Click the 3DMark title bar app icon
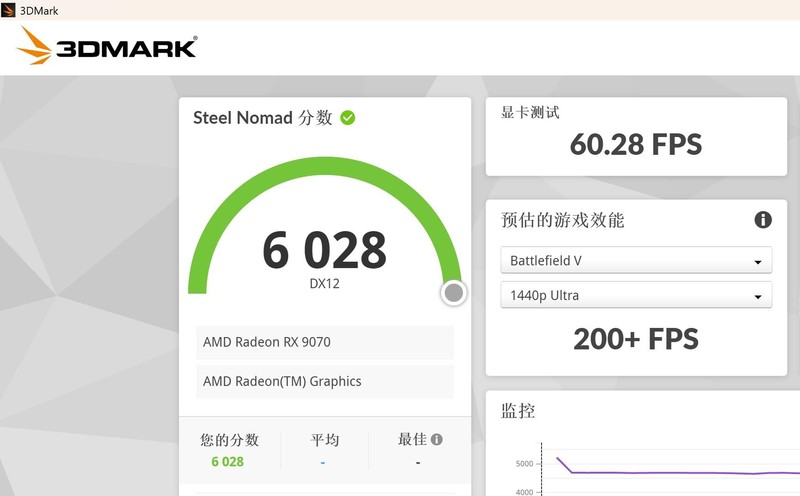 point(8,10)
